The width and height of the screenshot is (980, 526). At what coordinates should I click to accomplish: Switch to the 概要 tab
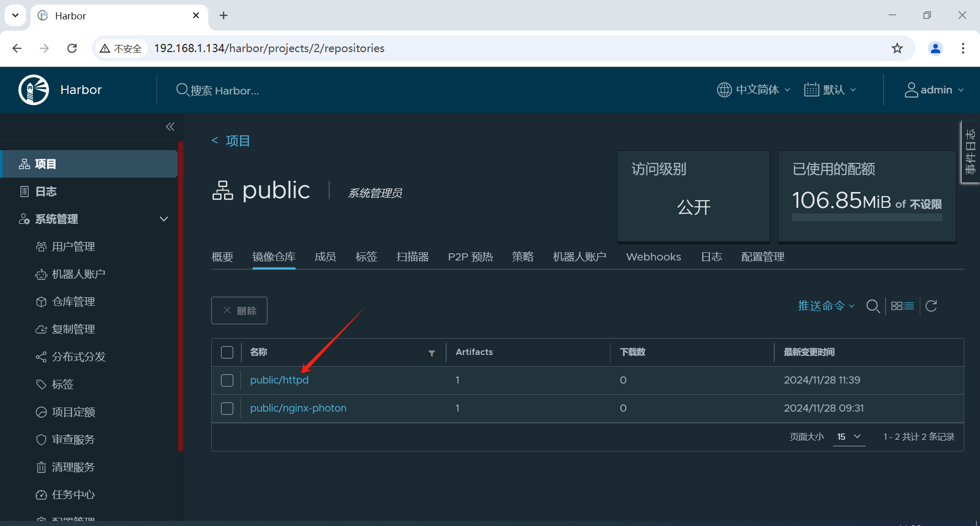point(223,257)
